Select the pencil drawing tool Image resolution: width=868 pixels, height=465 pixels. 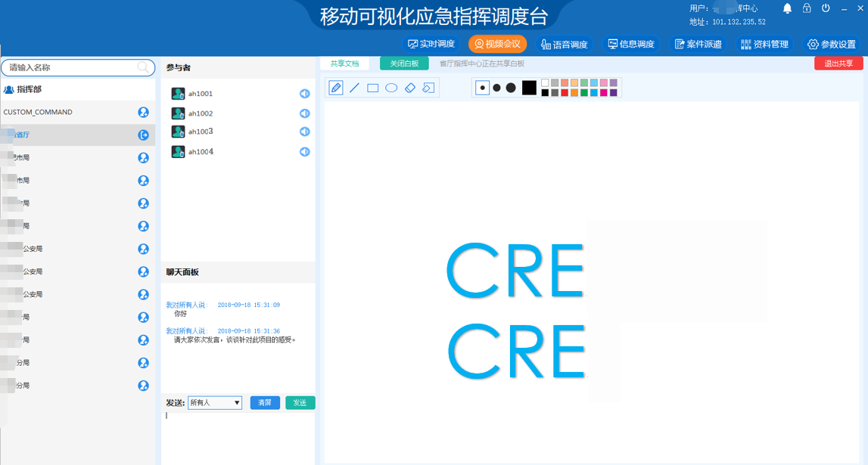(x=336, y=88)
